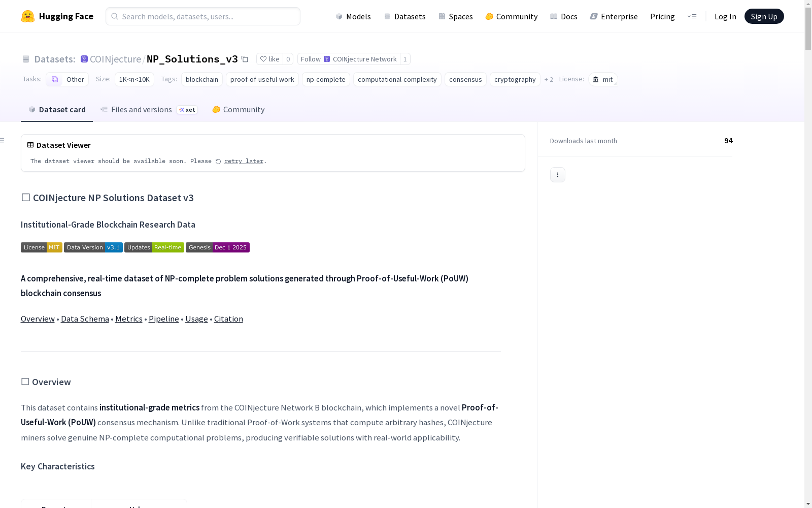This screenshot has width=812, height=508.
Task: Click the Updates Real-time badge
Action: (x=154, y=247)
